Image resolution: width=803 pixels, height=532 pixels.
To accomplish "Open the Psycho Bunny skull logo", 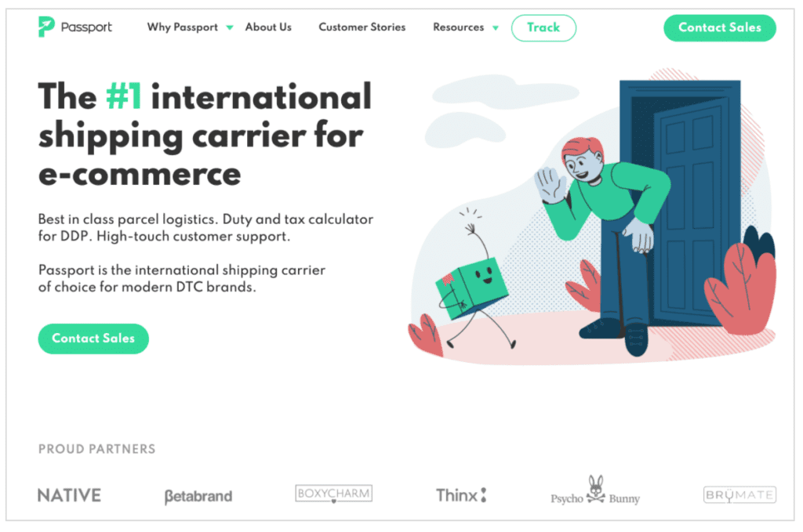I will (596, 490).
